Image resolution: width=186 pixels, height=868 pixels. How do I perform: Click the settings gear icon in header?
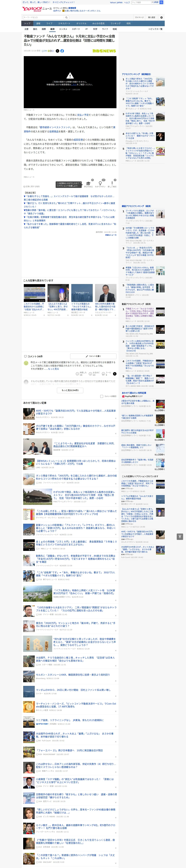pos(161,17)
